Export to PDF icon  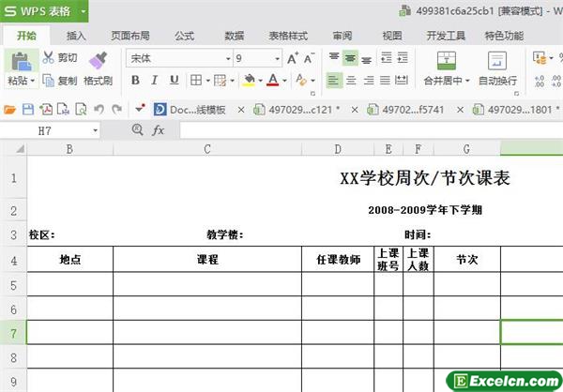coord(46,110)
